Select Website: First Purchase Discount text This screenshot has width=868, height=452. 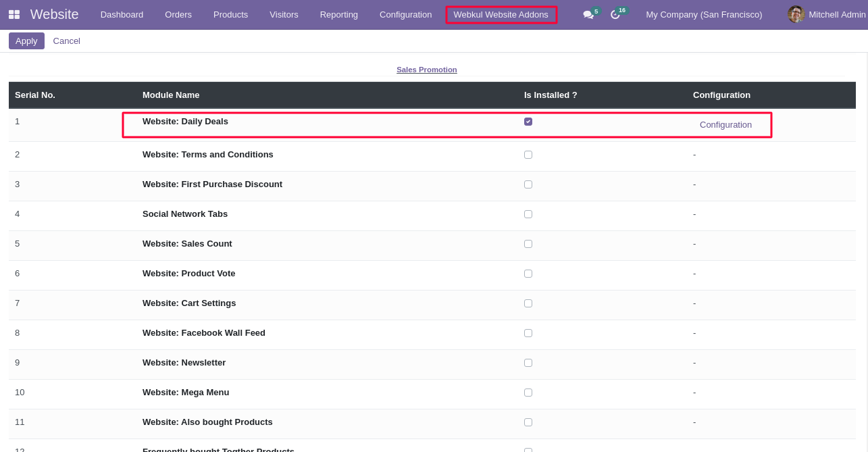point(212,184)
